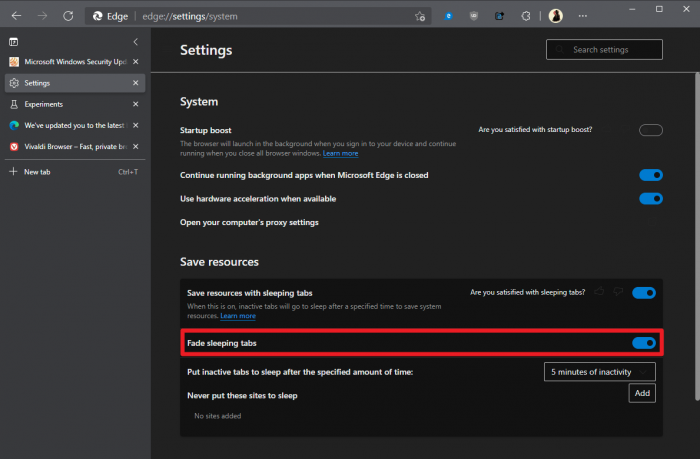Toggle off Fade sleeping tabs
The height and width of the screenshot is (459, 700).
click(644, 343)
